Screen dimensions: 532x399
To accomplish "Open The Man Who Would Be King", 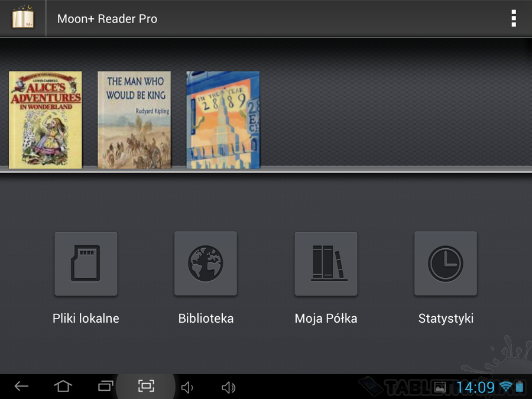I will click(x=134, y=120).
